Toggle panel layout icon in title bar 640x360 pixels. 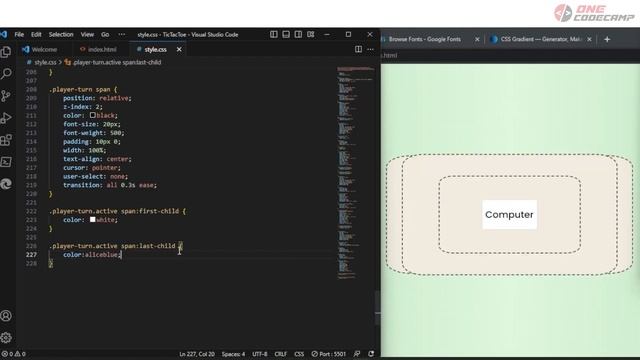(x=286, y=35)
